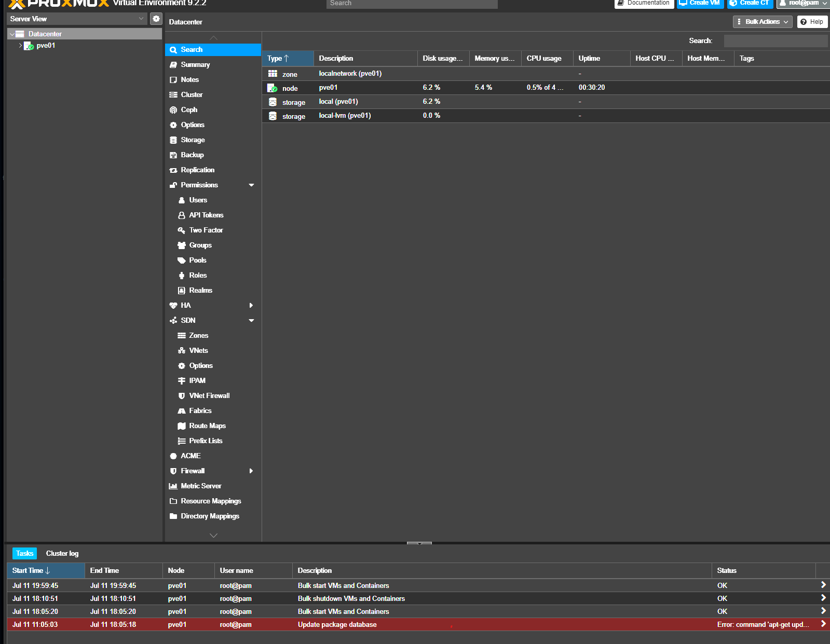830x644 pixels.
Task: Open SDN Options gear entry
Action: [x=213, y=365]
